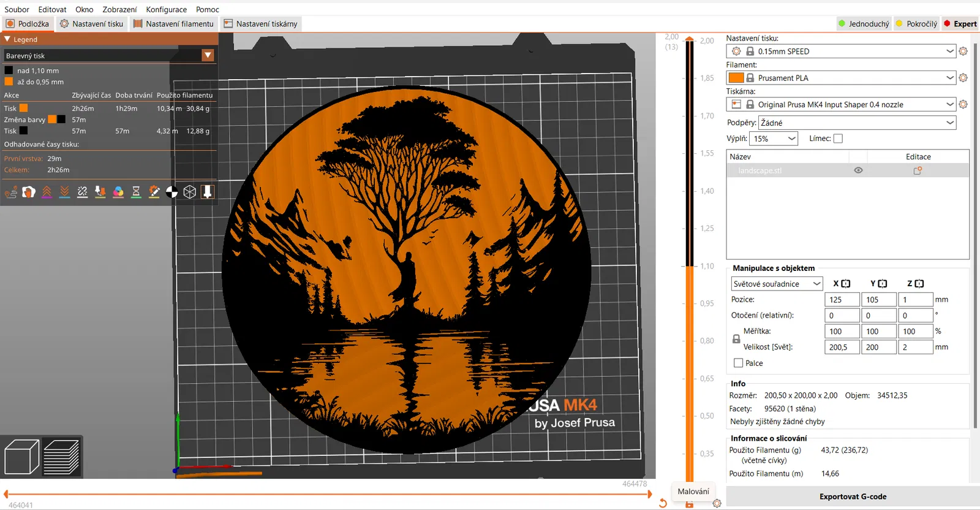Select Pokročilý (Advanced) mode
980x510 pixels.
(x=916, y=24)
